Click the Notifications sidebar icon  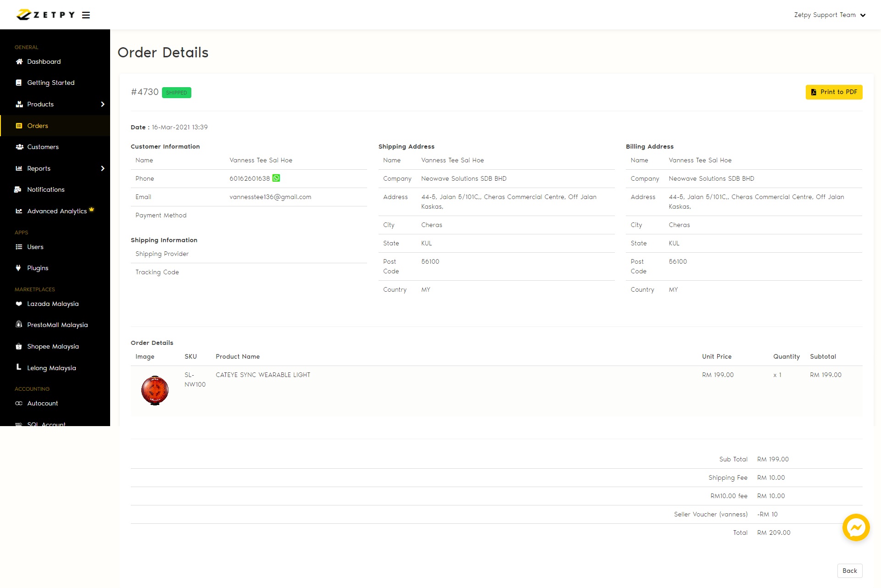pyautogui.click(x=18, y=189)
